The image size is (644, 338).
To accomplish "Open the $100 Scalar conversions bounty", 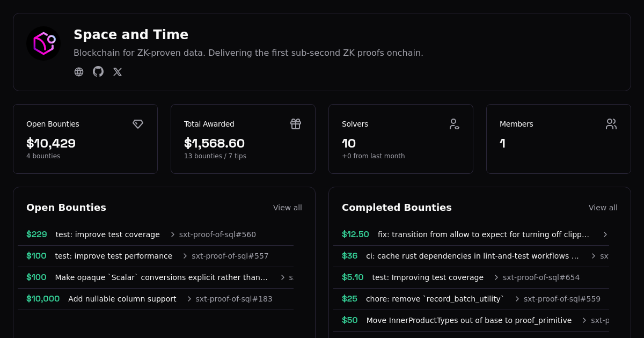I will coord(161,277).
